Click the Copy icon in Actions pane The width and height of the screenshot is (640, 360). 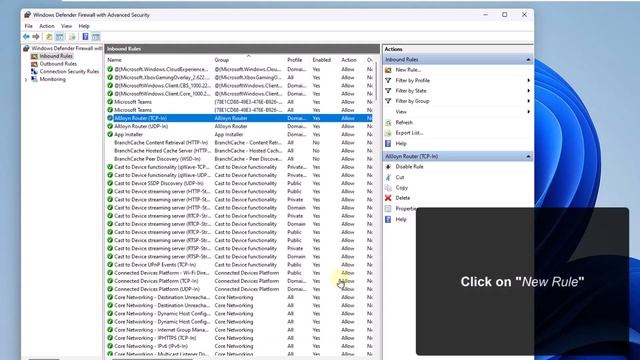(x=388, y=188)
